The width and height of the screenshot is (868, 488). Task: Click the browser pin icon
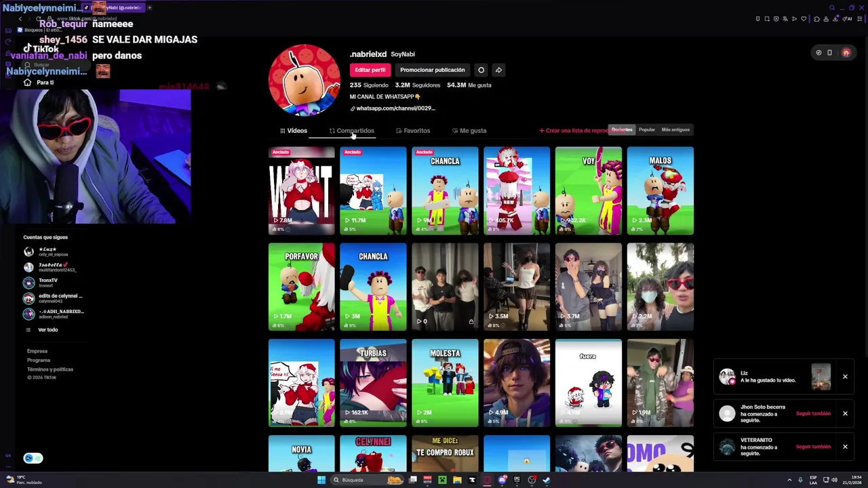pos(758,19)
